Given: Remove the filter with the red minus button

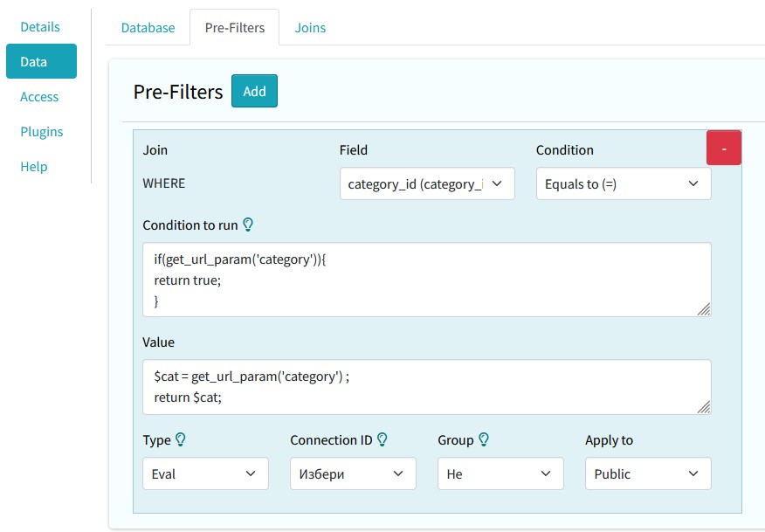Looking at the screenshot, I should (x=723, y=148).
